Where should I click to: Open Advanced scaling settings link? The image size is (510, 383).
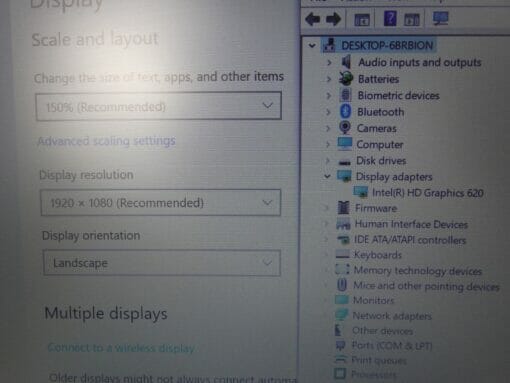107,141
